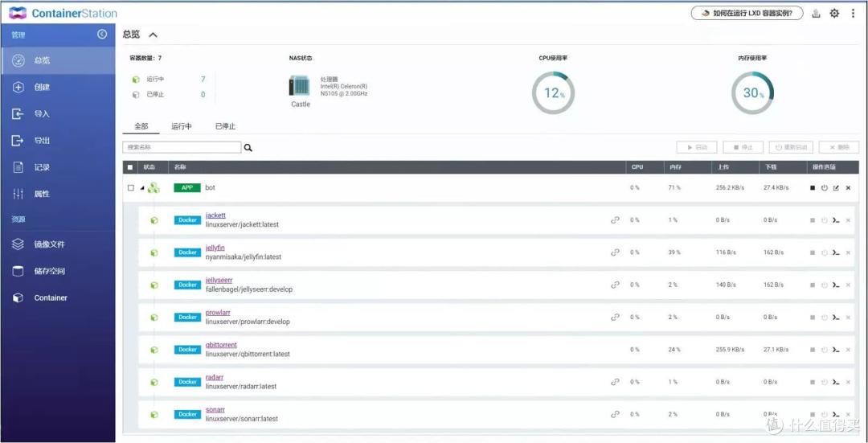Tick the checkbox for bot app
The width and height of the screenshot is (868, 443).
[x=131, y=187]
